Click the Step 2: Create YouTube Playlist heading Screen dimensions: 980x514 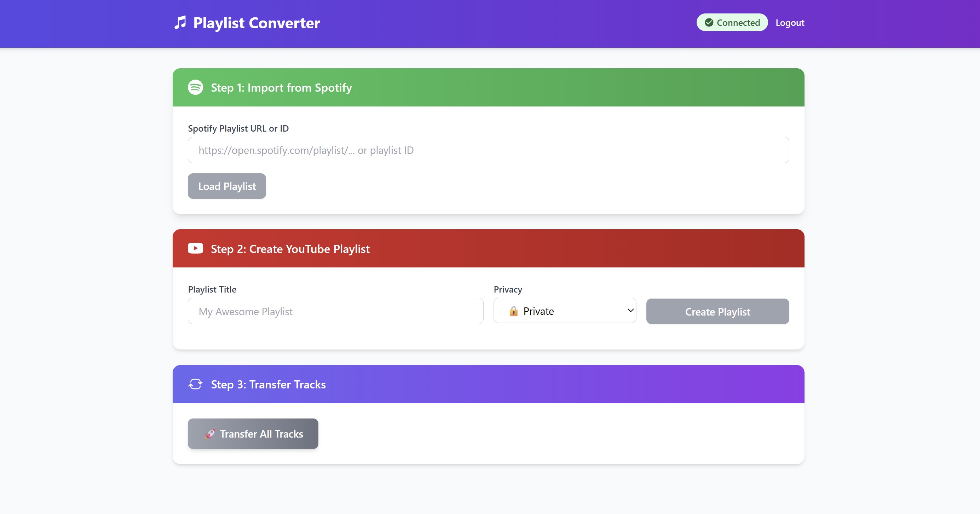pos(290,249)
